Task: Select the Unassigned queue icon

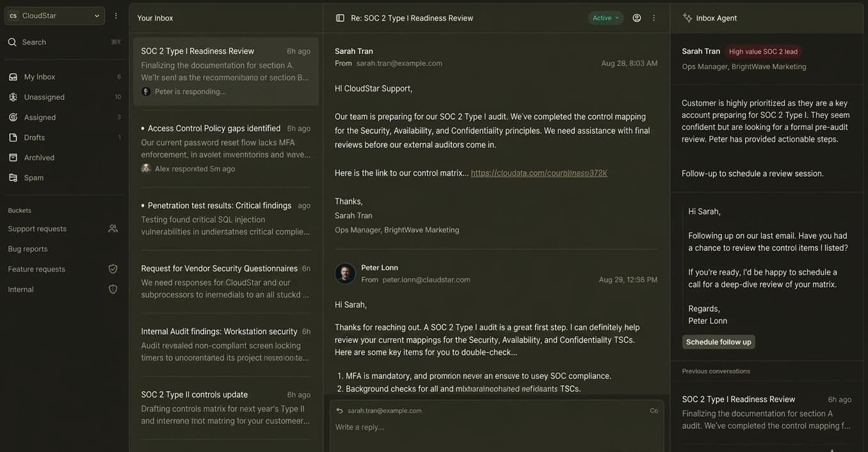Action: [13, 97]
